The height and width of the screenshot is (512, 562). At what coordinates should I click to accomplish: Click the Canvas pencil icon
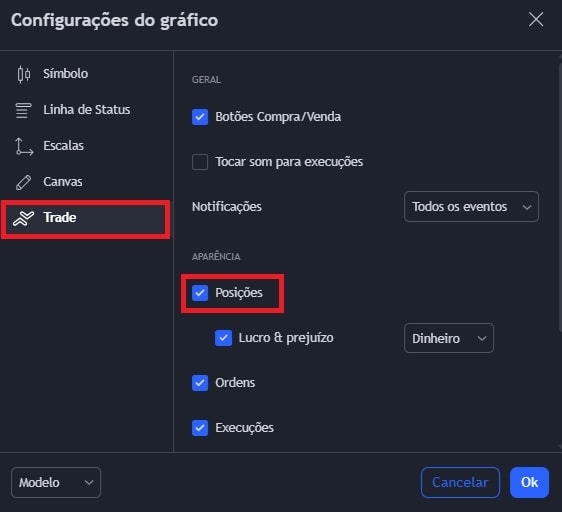(x=24, y=182)
